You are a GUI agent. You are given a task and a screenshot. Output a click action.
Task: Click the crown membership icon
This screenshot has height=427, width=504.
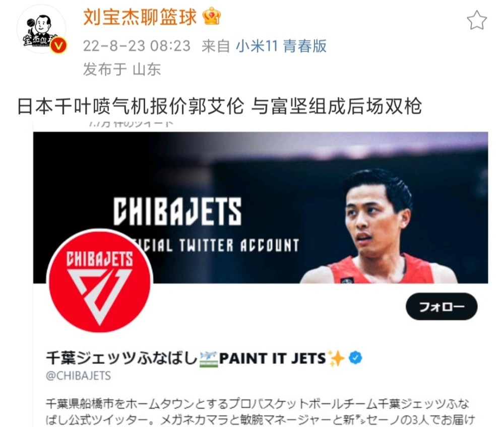[x=212, y=16]
